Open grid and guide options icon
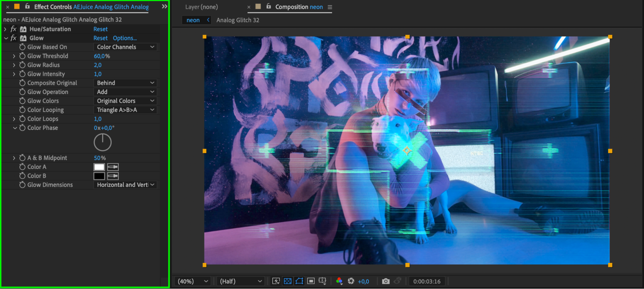 322,281
